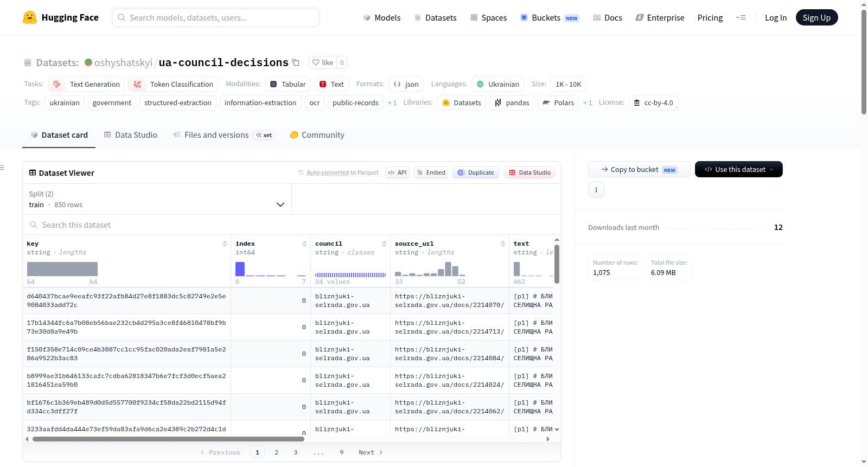Click the Embed button
The height and width of the screenshot is (467, 868).
coord(431,172)
